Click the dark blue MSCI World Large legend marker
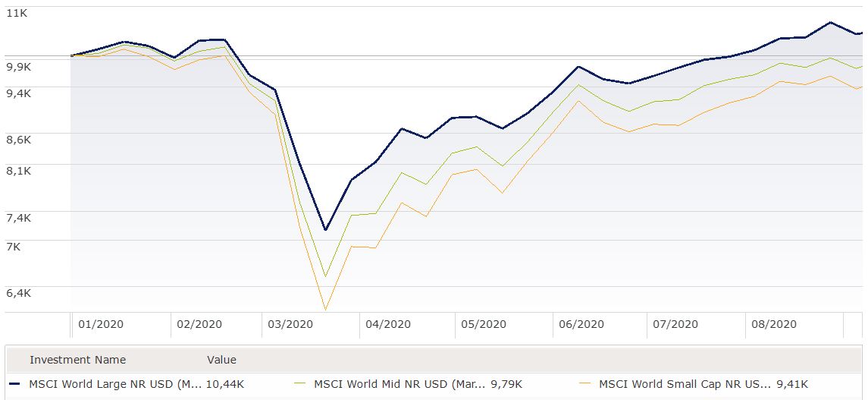 coord(15,384)
